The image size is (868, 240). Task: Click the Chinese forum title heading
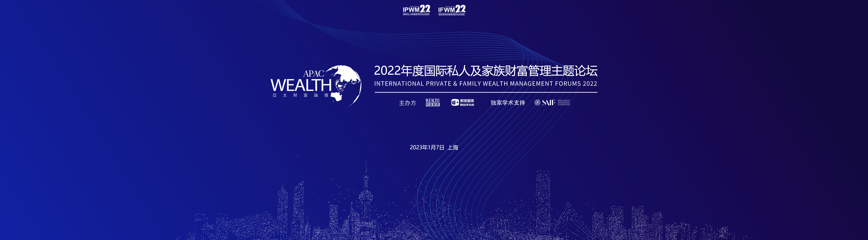pos(485,71)
